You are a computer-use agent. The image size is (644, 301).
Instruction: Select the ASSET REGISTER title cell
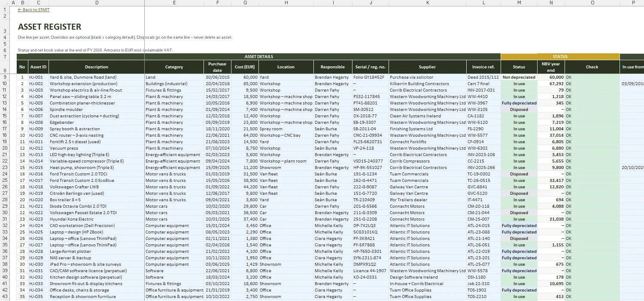tap(49, 27)
